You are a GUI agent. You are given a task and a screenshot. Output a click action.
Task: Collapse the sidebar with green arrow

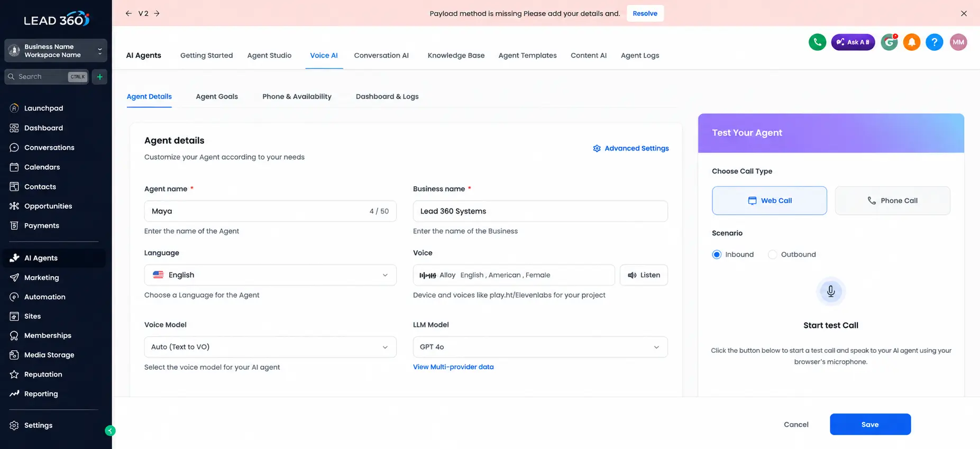click(110, 430)
